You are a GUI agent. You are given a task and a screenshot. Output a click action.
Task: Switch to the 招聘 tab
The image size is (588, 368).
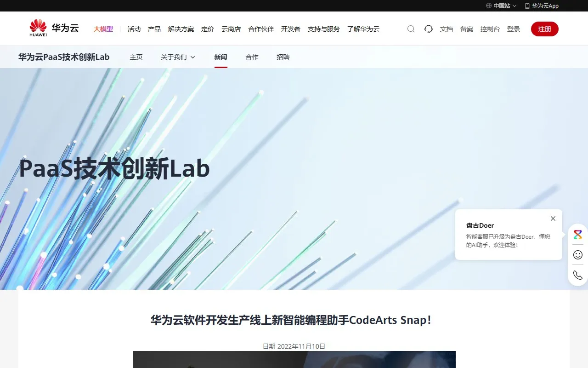click(x=283, y=57)
